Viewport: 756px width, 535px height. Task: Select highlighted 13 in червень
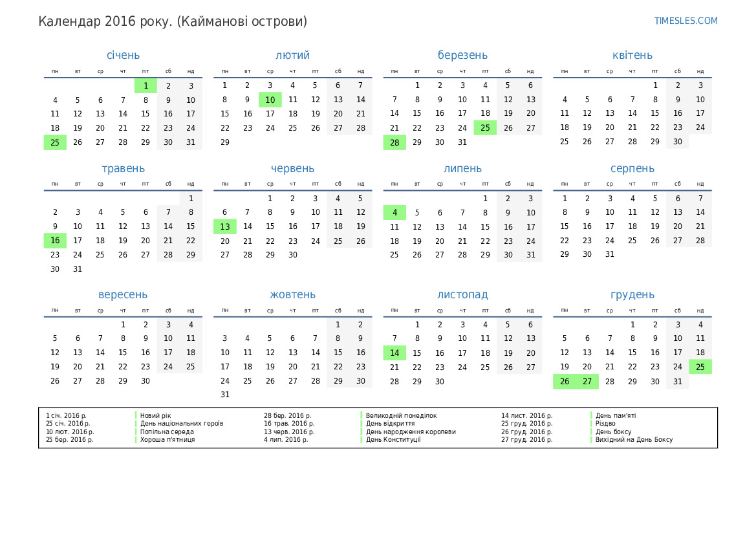pos(224,226)
